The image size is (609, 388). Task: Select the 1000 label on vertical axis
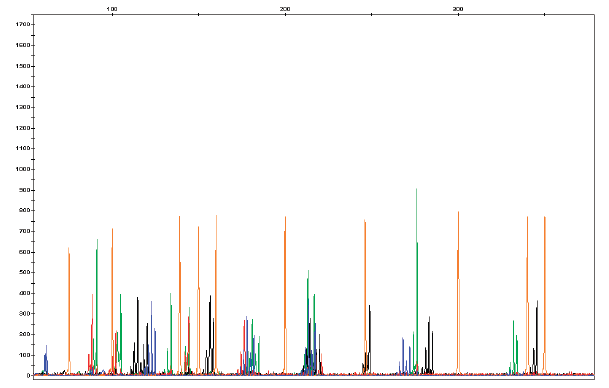[x=23, y=169]
